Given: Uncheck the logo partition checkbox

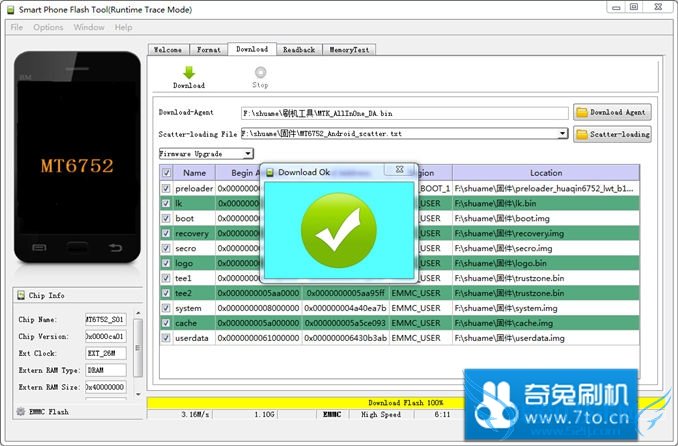Looking at the screenshot, I should pos(166,263).
